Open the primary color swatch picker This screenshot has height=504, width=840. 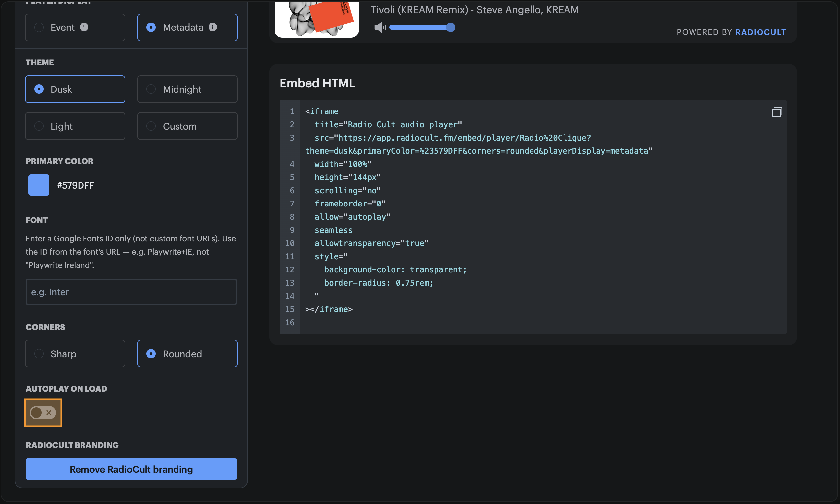(39, 185)
